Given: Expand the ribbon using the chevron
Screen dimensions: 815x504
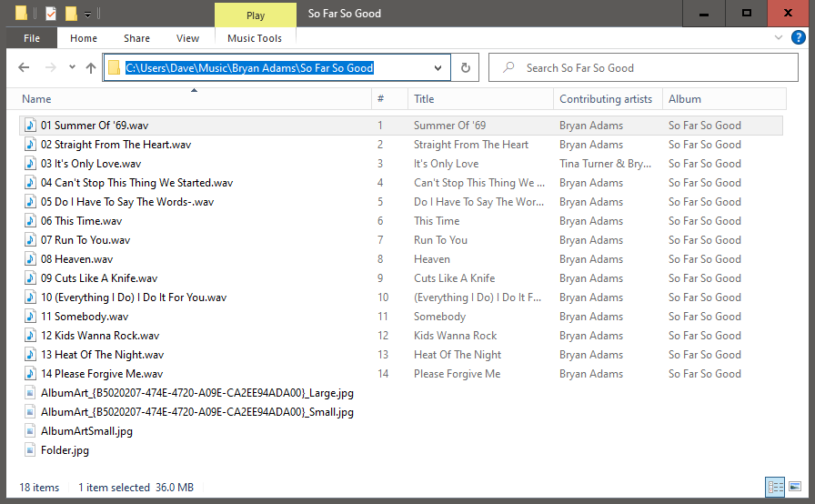Looking at the screenshot, I should point(780,38).
